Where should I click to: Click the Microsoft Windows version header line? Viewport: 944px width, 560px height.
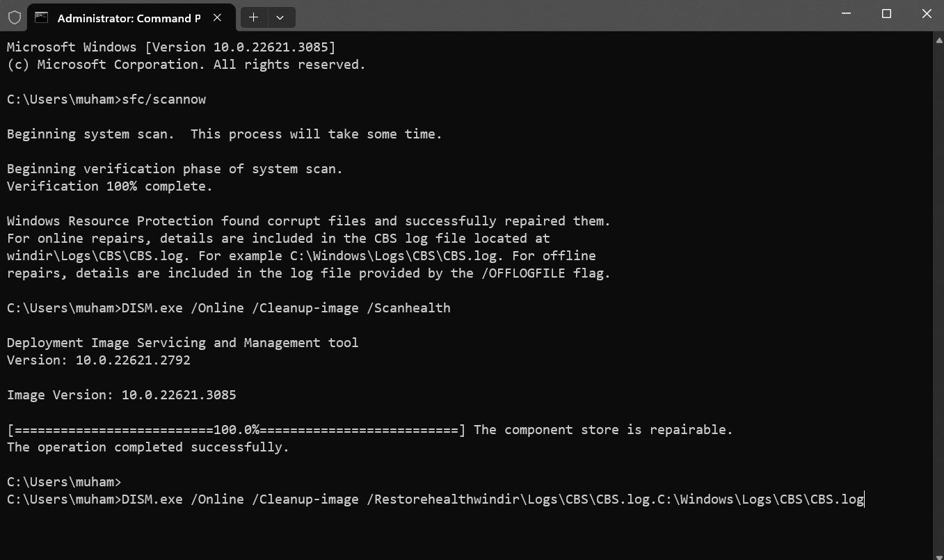(171, 47)
